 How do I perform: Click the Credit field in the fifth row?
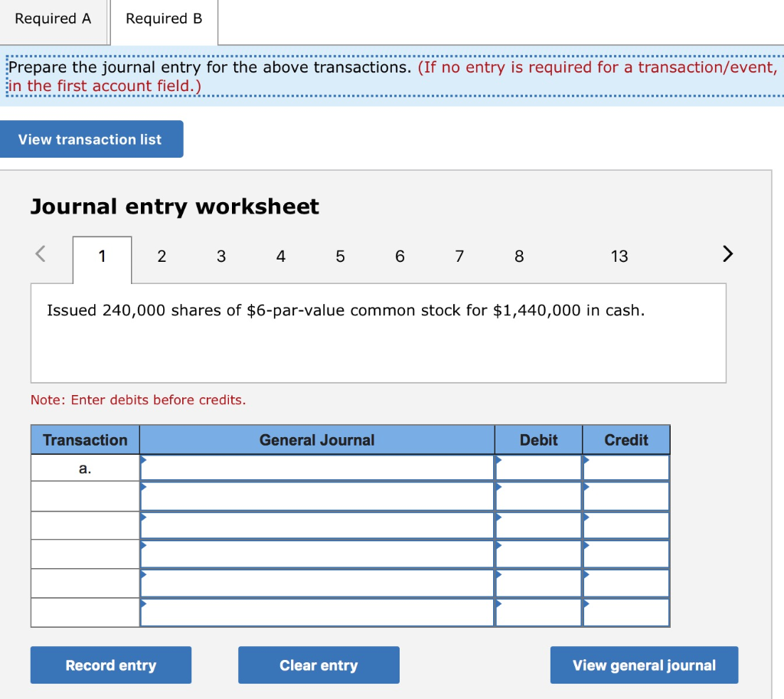coord(626,583)
